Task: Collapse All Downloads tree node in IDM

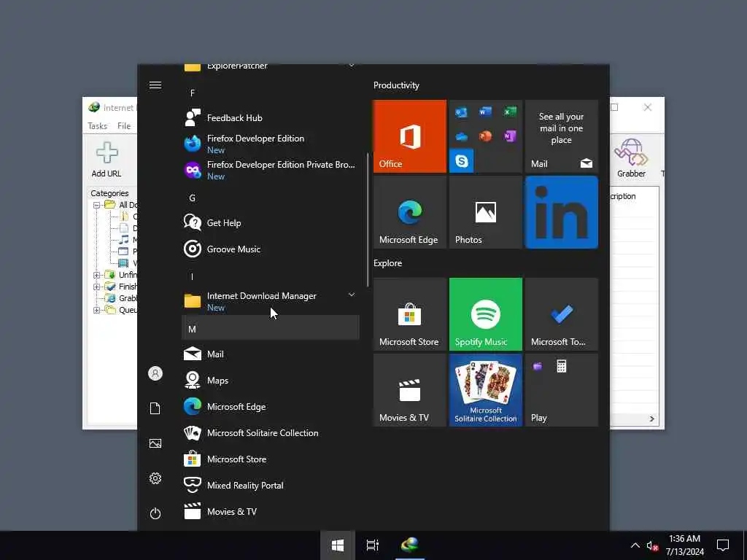Action: tap(96, 205)
